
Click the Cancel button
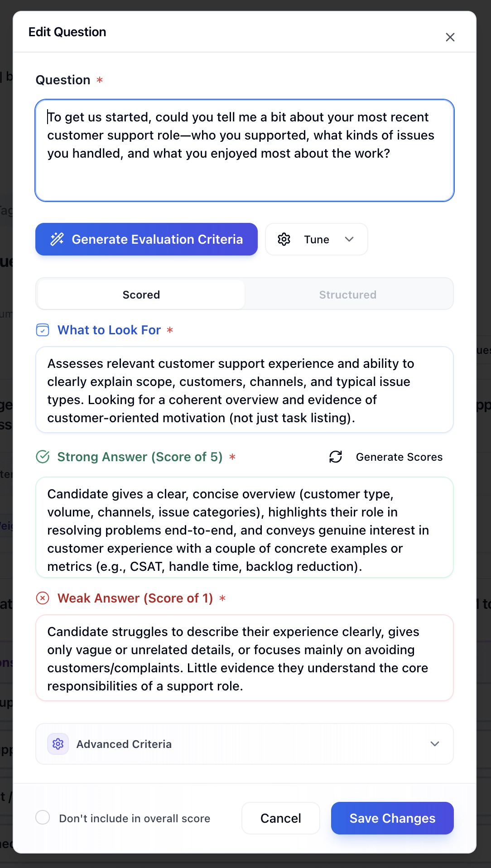point(280,818)
